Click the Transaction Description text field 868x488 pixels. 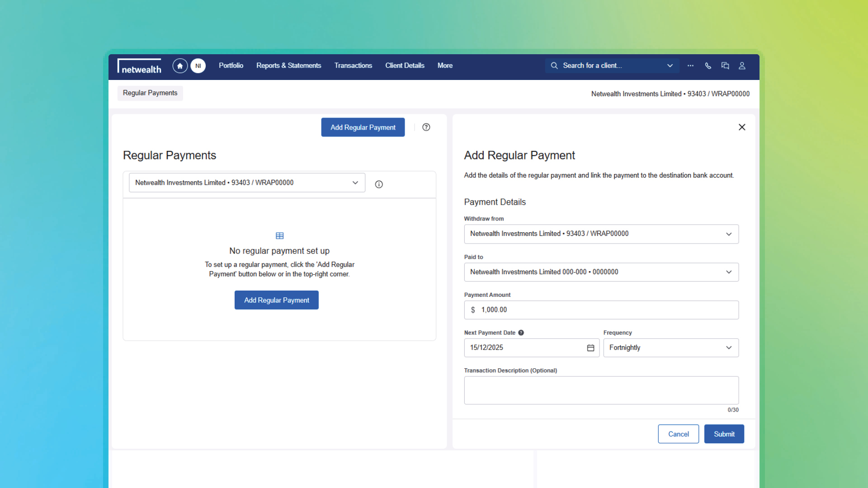pyautogui.click(x=601, y=390)
